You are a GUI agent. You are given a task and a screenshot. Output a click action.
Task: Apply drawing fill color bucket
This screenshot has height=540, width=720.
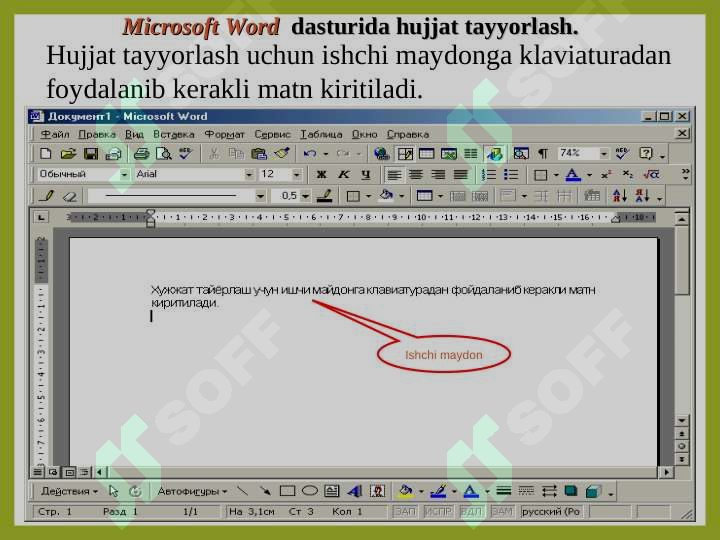pos(405,491)
